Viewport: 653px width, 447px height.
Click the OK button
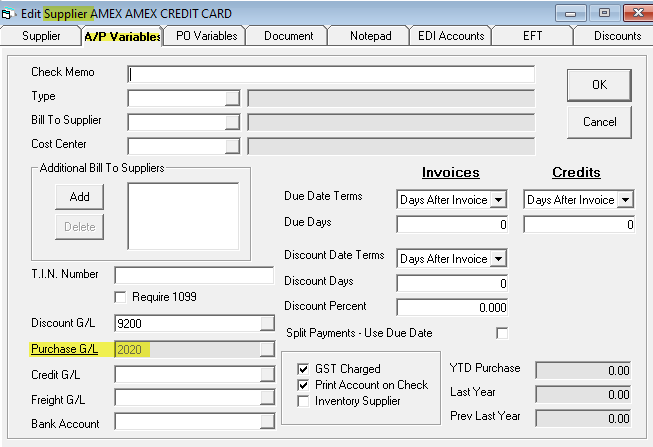[x=599, y=85]
